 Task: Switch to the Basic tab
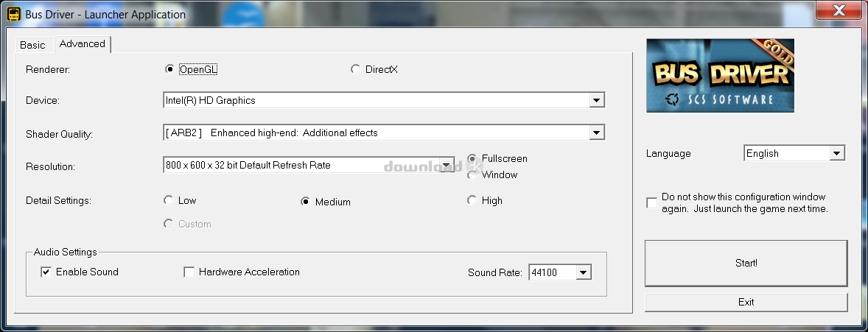[x=32, y=45]
